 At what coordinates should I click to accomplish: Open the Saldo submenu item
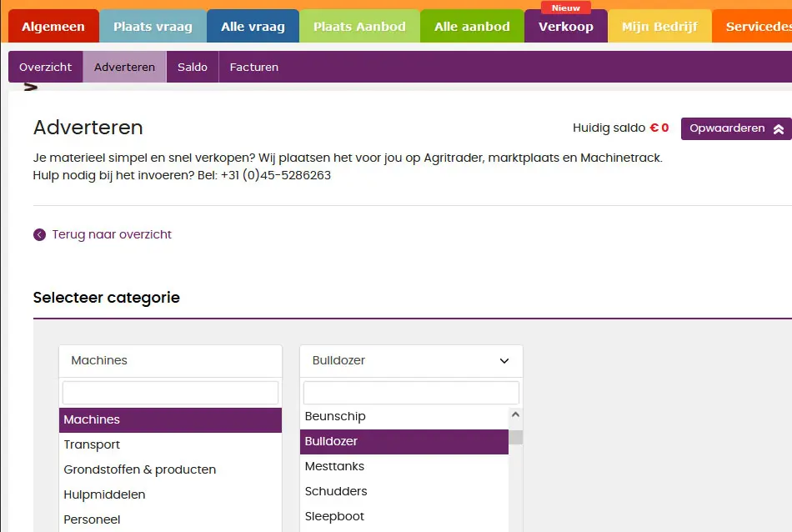tap(193, 67)
